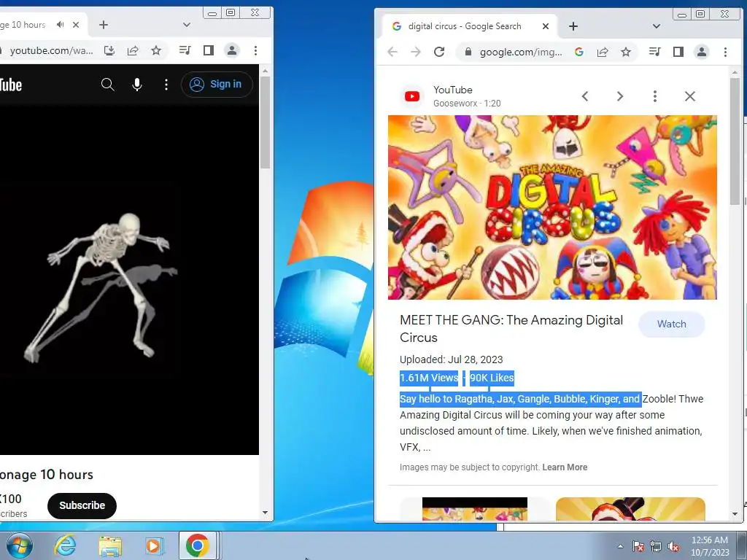Open new tab in Google window
This screenshot has height=560, width=747.
pos(573,26)
